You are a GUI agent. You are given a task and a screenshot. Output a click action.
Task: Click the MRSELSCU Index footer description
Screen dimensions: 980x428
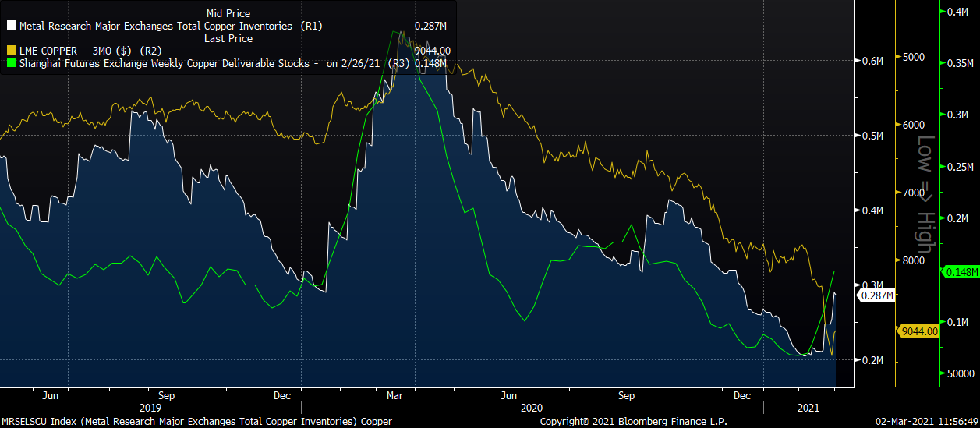click(x=196, y=422)
